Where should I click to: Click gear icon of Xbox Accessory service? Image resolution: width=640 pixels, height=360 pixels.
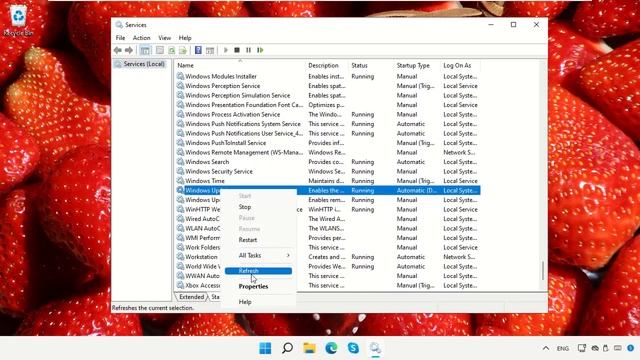180,285
